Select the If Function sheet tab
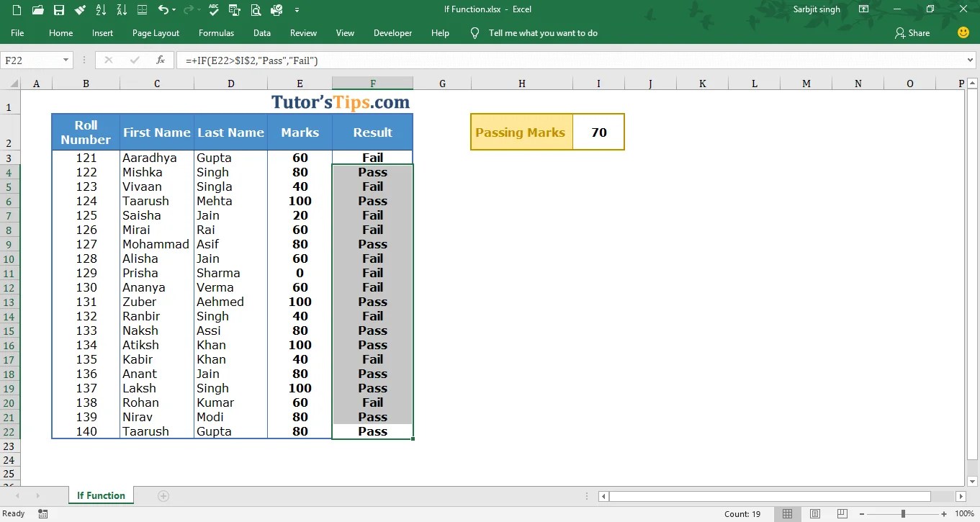This screenshot has height=522, width=980. pos(100,495)
